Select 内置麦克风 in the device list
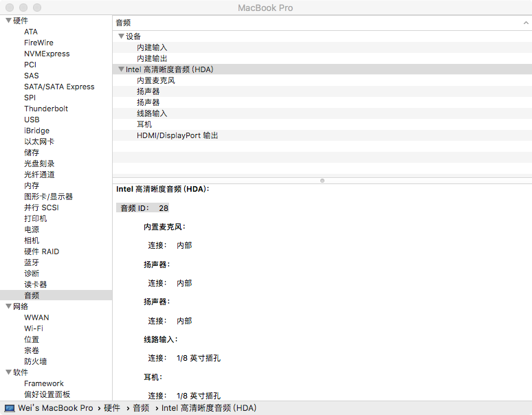This screenshot has width=532, height=415. point(156,80)
